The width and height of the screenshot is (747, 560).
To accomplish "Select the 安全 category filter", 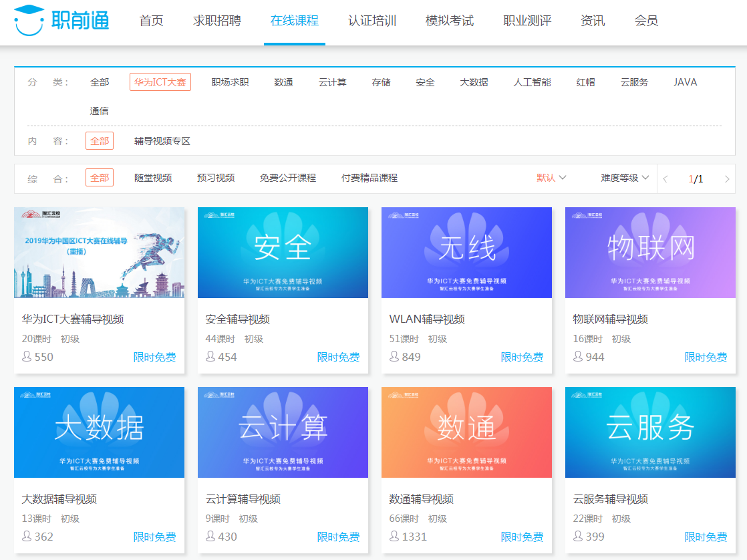I will point(425,82).
